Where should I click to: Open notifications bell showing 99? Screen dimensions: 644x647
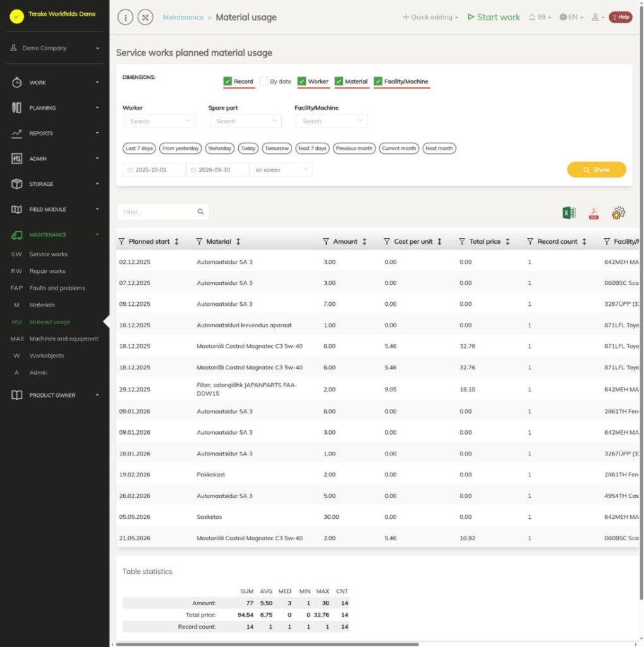(x=540, y=17)
